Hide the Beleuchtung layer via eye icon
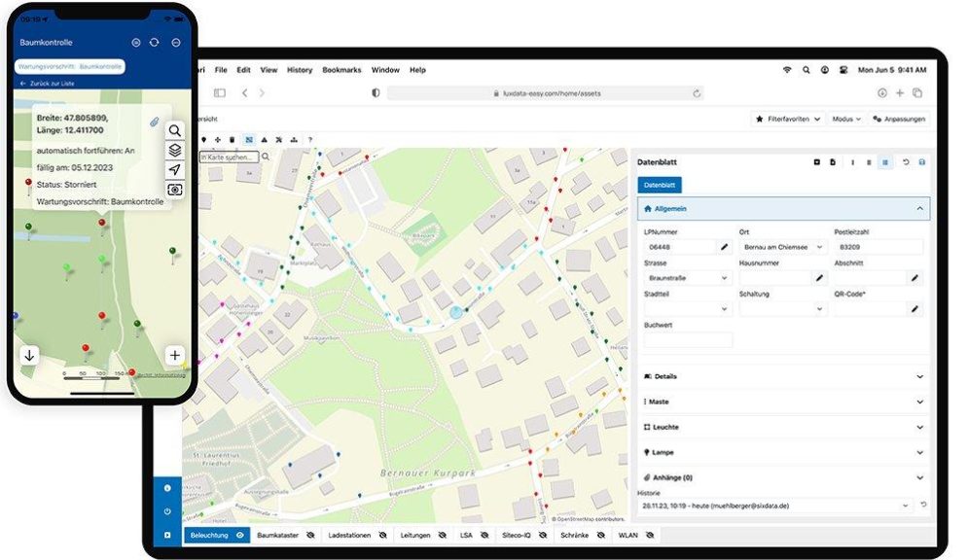Image resolution: width=968 pixels, height=560 pixels. 239,535
